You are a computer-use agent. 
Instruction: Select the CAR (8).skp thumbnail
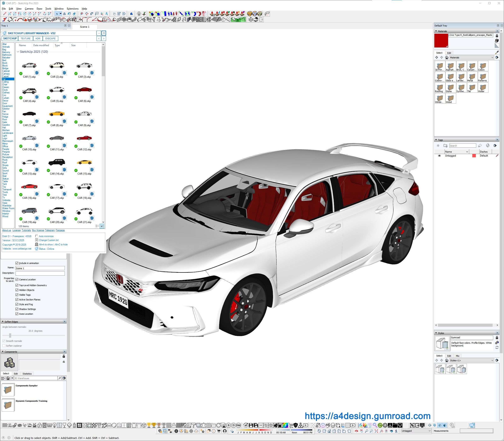point(57,114)
